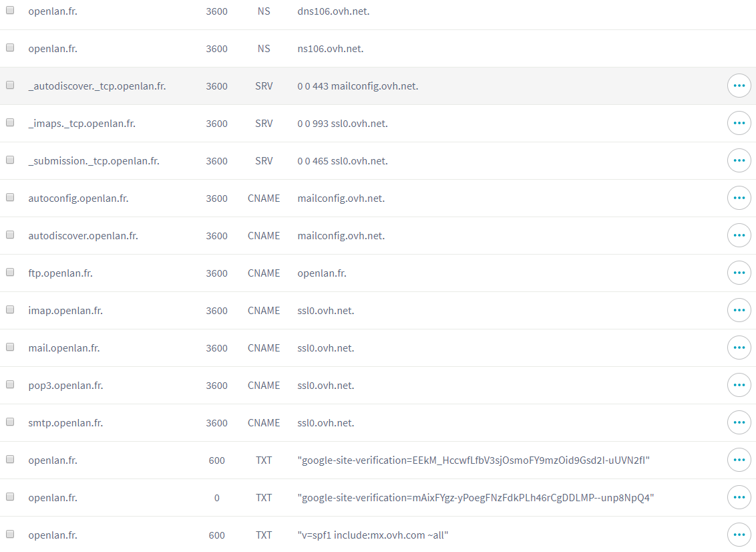Tick the checkbox for pop3.openlan.fr

[10, 385]
